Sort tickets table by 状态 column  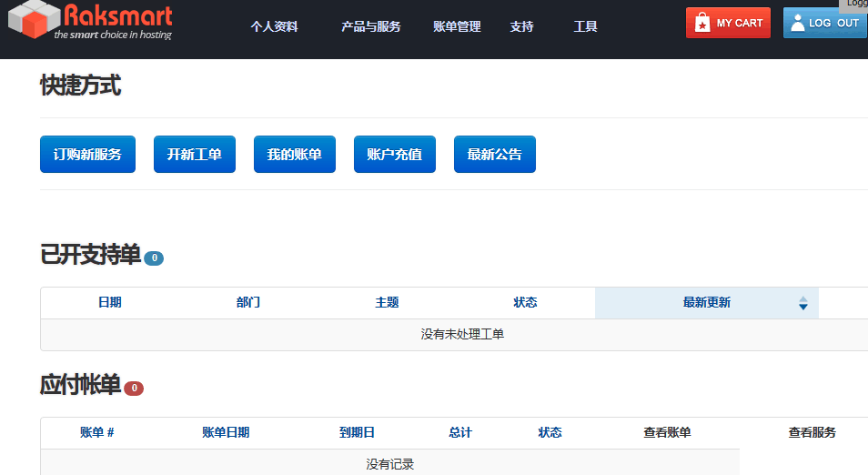pos(525,302)
